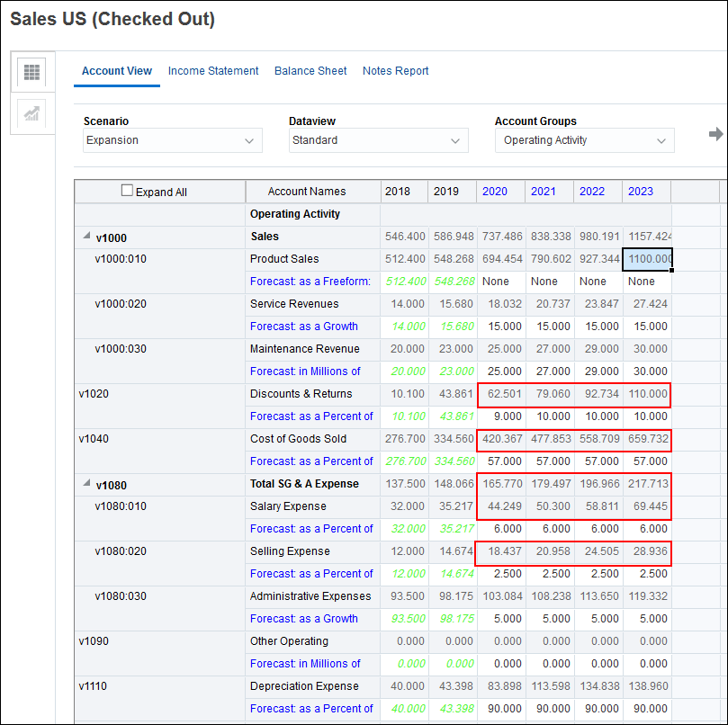Screen dimensions: 728x725
Task: Collapse the v1000 Sales row
Action: [86, 236]
